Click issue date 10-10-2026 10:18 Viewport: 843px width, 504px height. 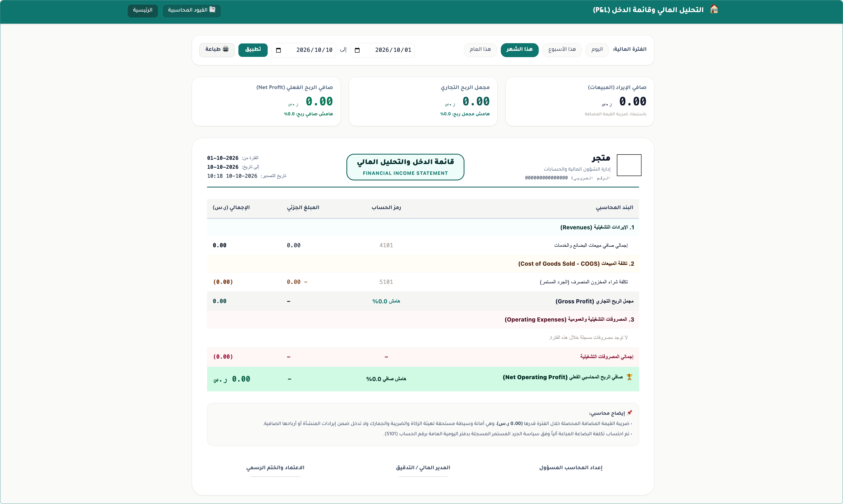(x=232, y=176)
